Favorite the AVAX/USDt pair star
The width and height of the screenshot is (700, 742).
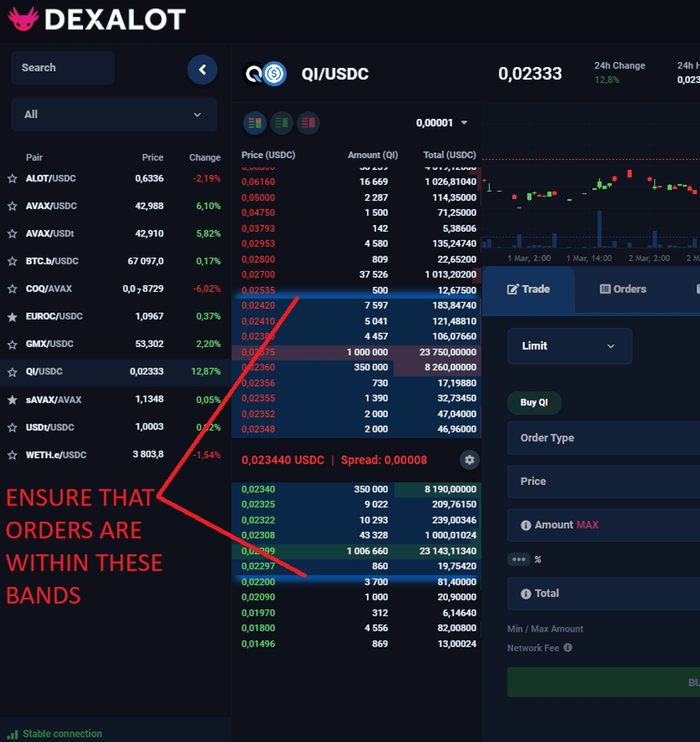pyautogui.click(x=12, y=233)
